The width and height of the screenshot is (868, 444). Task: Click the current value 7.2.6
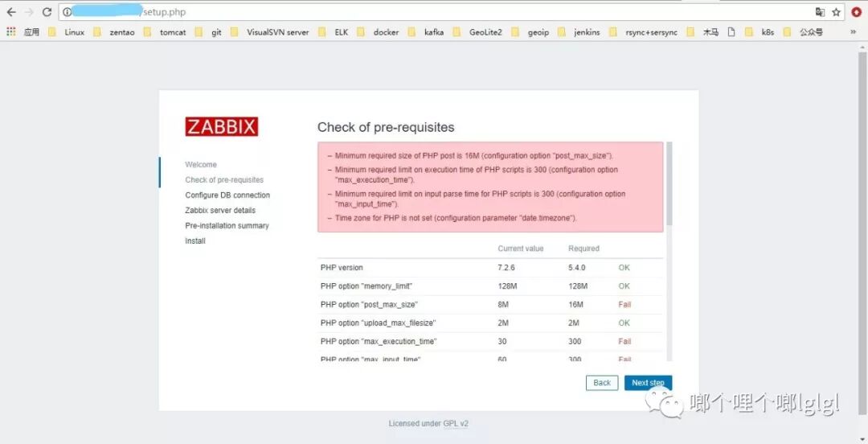pyautogui.click(x=506, y=268)
